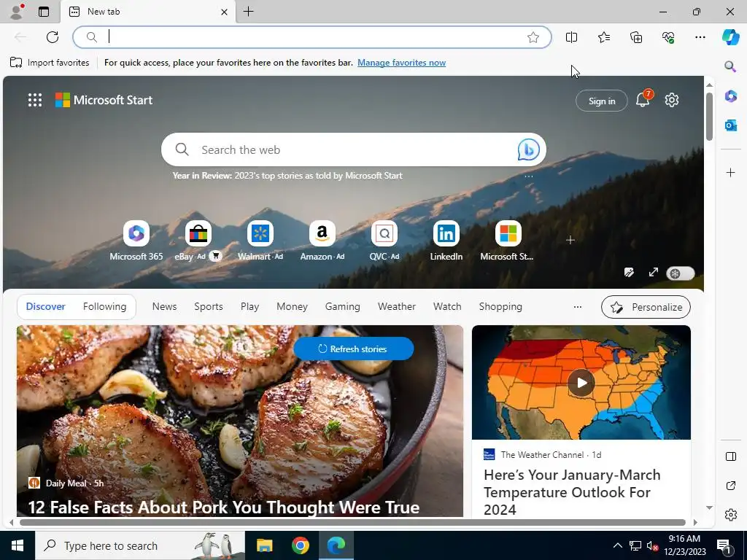Image resolution: width=747 pixels, height=560 pixels.
Task: Open a new tab with plus button
Action: 248,12
